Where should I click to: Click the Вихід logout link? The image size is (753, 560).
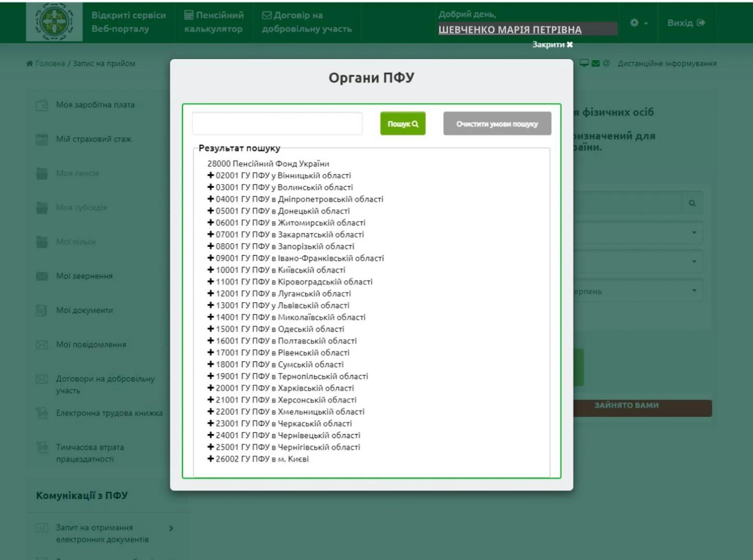[x=686, y=23]
